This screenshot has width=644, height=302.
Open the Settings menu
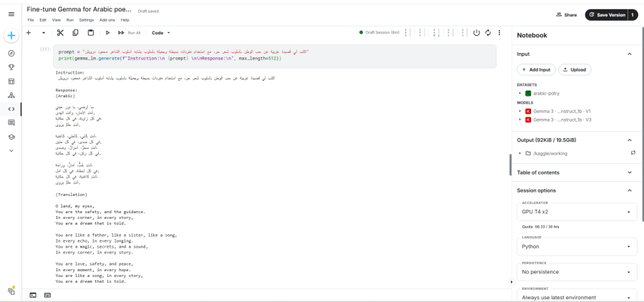pyautogui.click(x=87, y=20)
